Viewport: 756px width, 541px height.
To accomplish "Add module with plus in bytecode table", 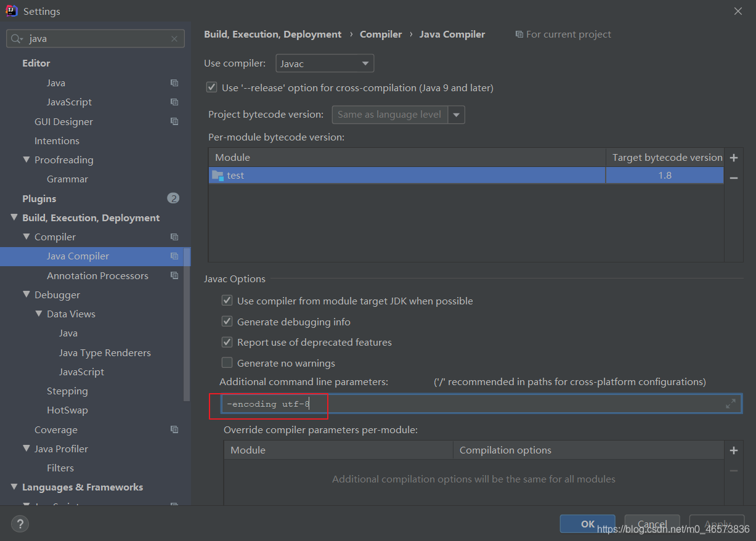I will pos(734,158).
